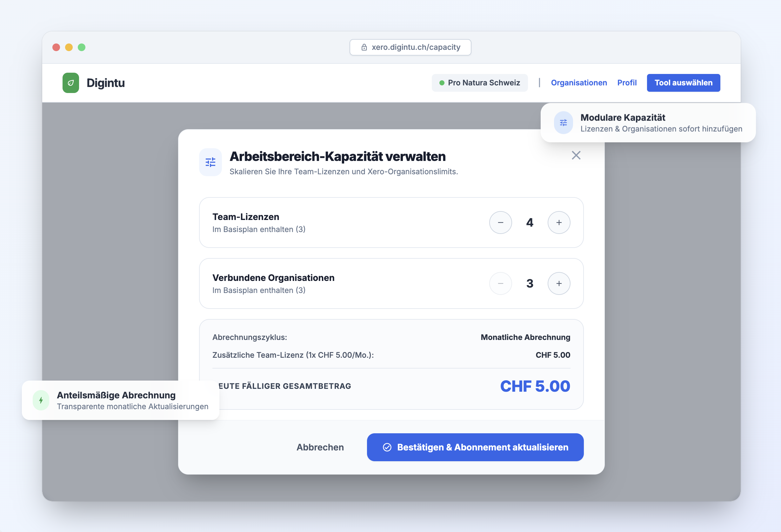Click the green maximize window dot

pos(82,47)
